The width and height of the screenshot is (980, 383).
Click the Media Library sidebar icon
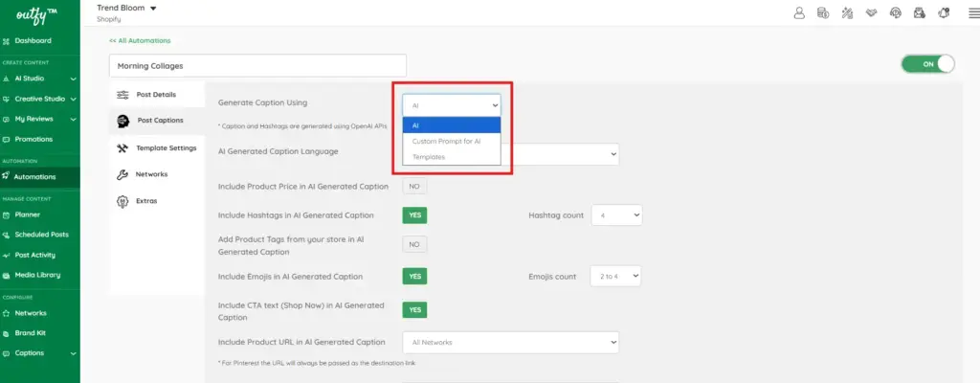7,276
